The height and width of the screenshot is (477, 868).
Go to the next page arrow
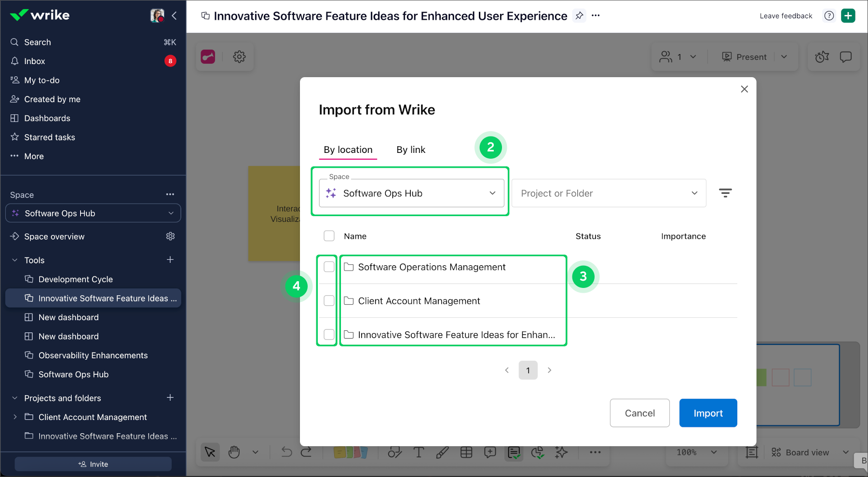549,370
